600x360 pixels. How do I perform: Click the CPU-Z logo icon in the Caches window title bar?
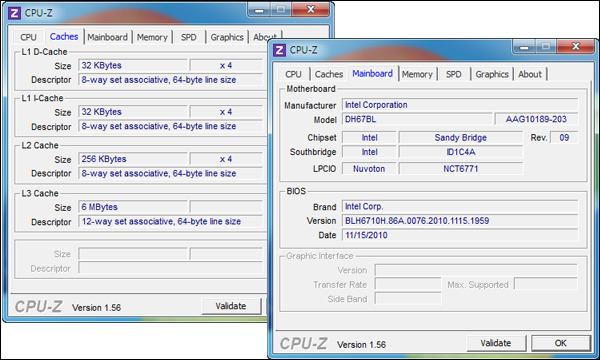coord(15,13)
